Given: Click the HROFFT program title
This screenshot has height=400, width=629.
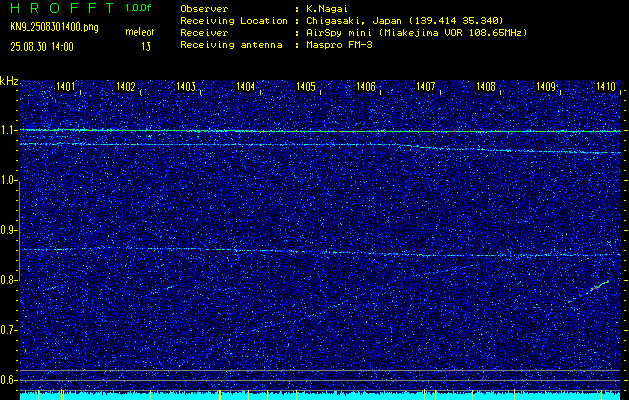Looking at the screenshot, I should coord(62,8).
